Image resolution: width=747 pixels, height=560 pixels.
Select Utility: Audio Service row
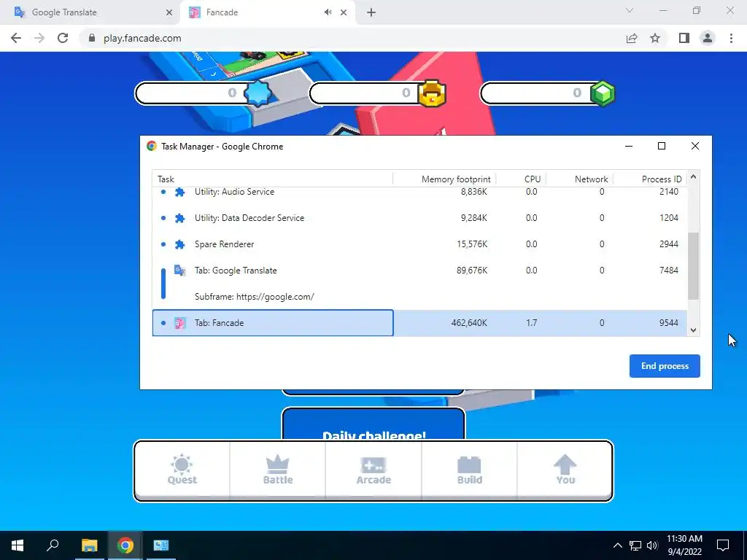tap(419, 192)
